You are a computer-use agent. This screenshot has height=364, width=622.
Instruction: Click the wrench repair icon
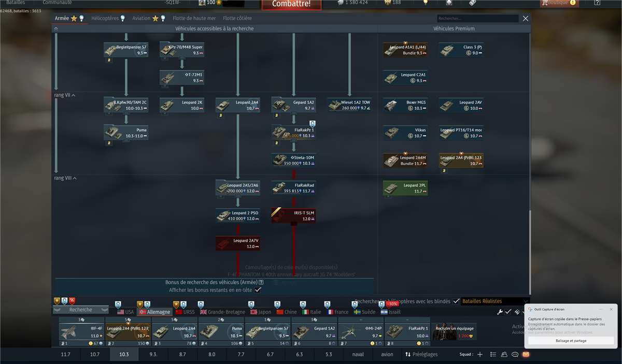tap(500, 312)
